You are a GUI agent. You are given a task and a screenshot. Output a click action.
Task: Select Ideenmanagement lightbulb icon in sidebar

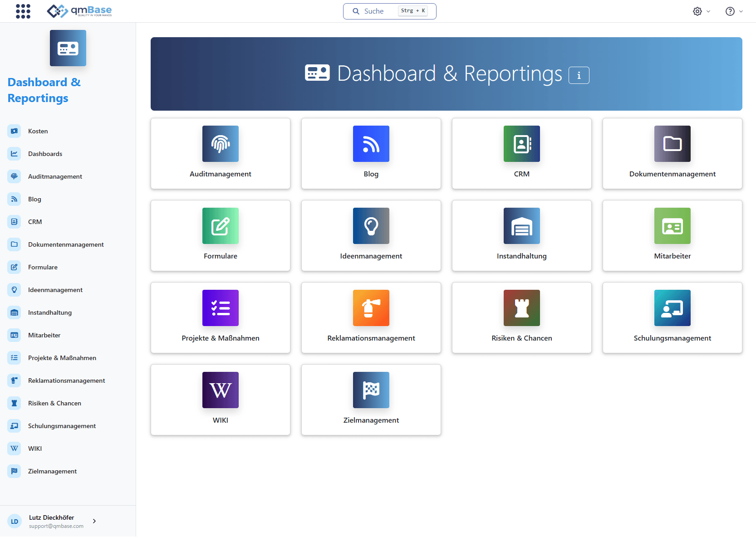pyautogui.click(x=15, y=290)
